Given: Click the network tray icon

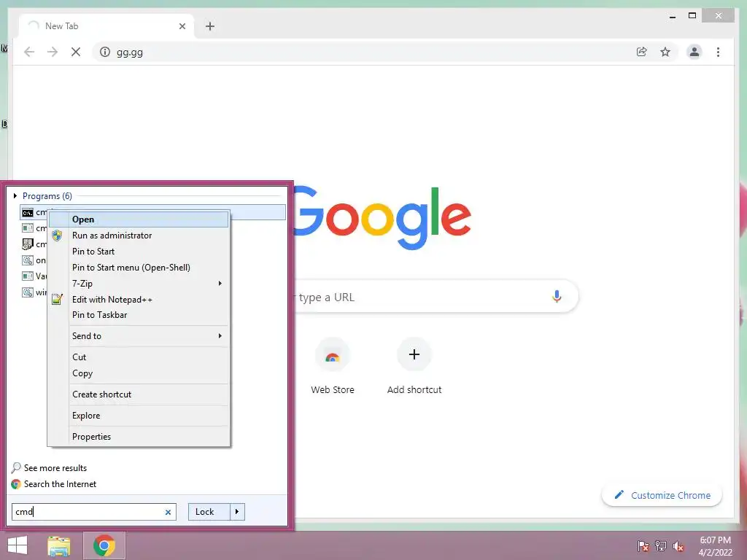Looking at the screenshot, I should point(661,546).
